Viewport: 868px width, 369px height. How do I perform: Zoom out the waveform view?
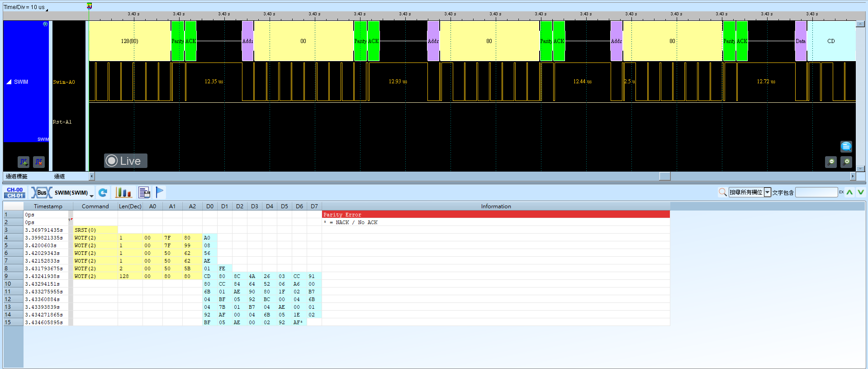pyautogui.click(x=831, y=162)
